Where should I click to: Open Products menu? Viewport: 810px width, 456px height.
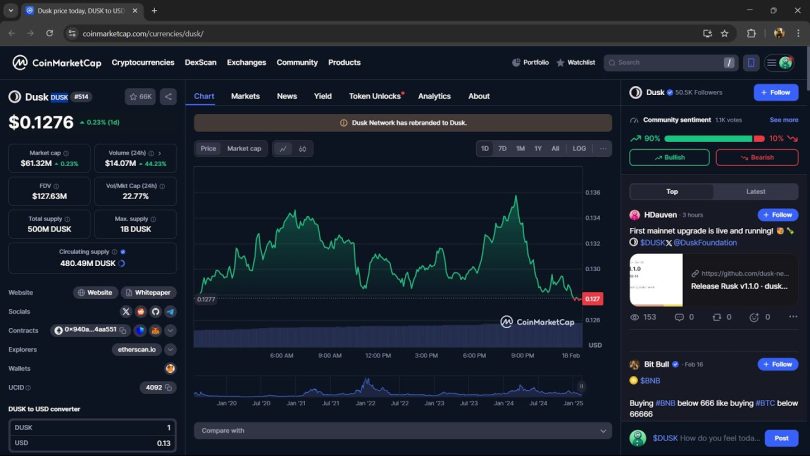click(x=344, y=62)
